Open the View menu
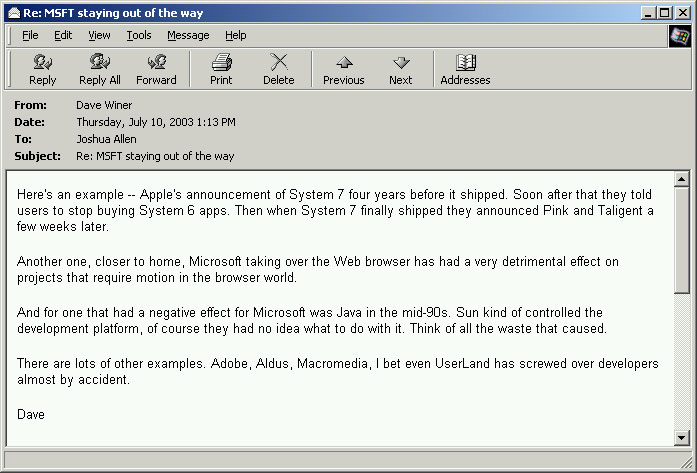The height and width of the screenshot is (473, 697). 99,35
